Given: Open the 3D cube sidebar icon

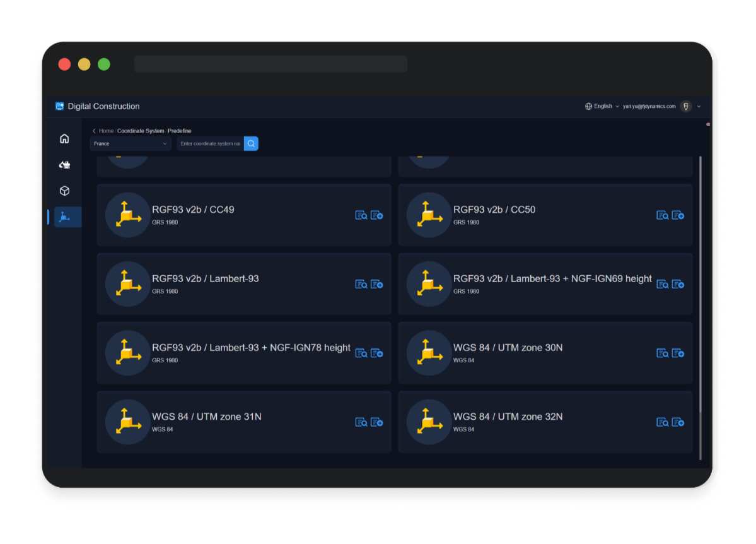Looking at the screenshot, I should [x=64, y=191].
